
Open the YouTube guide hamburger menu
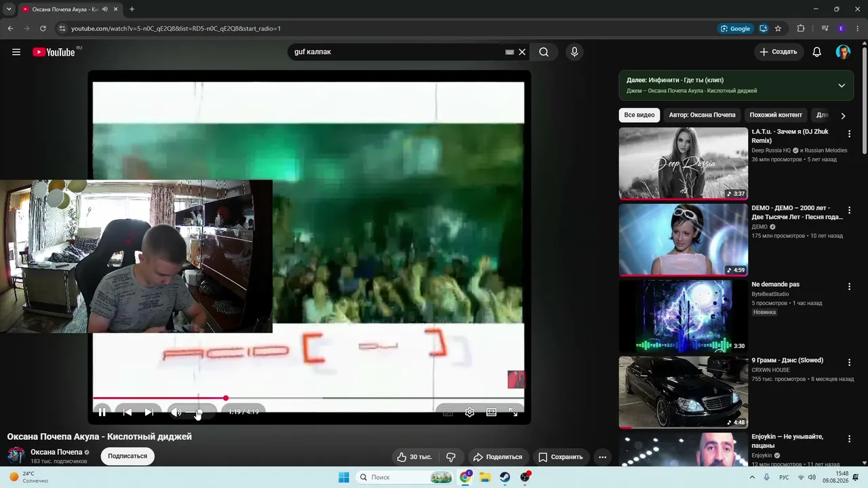pyautogui.click(x=16, y=52)
